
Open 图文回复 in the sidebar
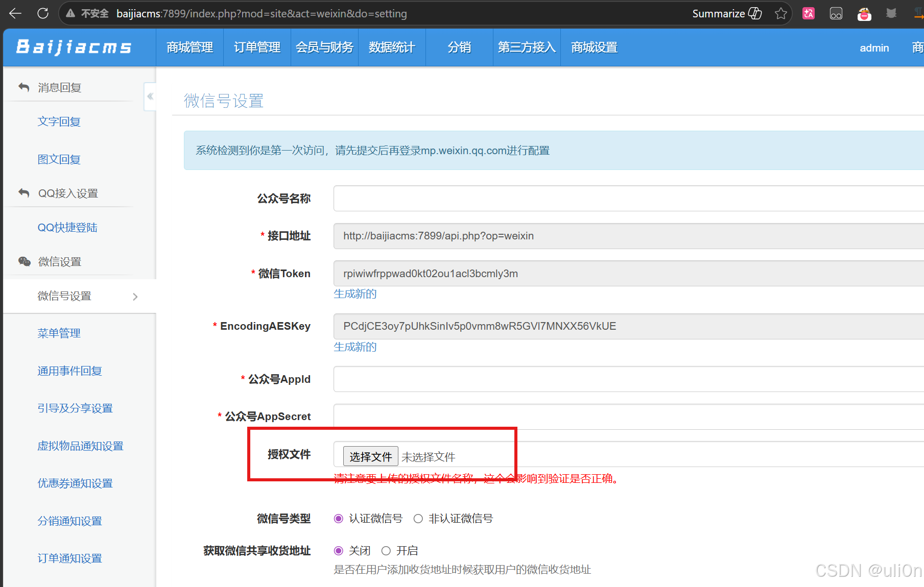(x=59, y=159)
